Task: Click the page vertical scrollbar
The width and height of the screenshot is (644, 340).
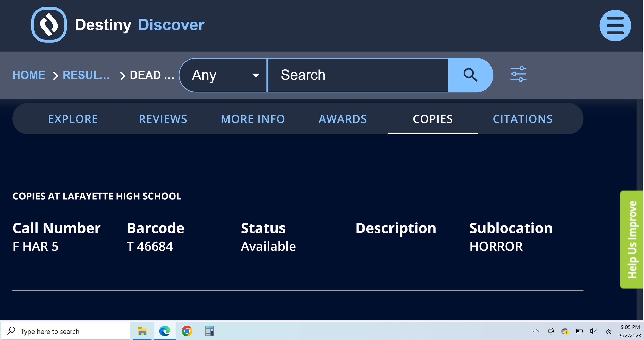Action: point(640,209)
